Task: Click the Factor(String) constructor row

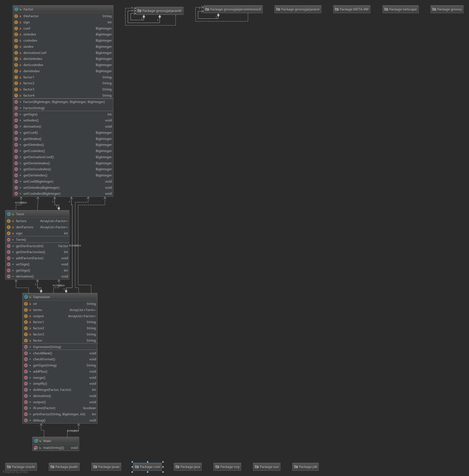Action: click(x=34, y=108)
